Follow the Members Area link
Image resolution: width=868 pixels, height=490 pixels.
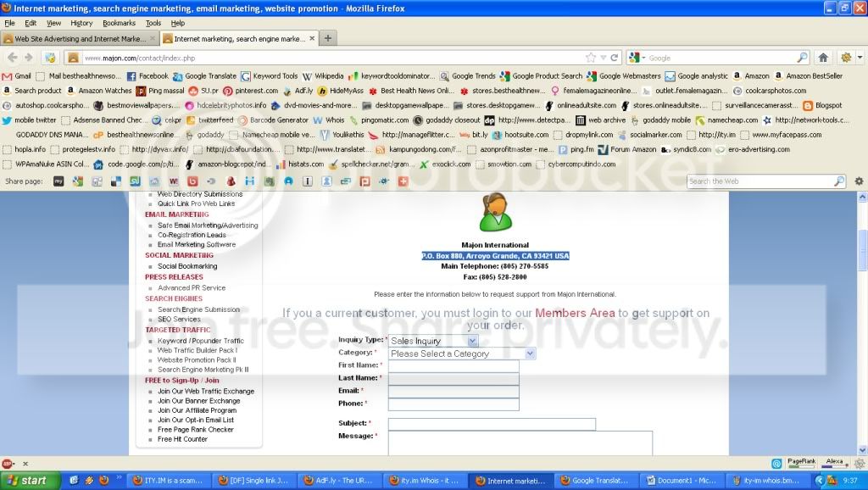point(575,313)
